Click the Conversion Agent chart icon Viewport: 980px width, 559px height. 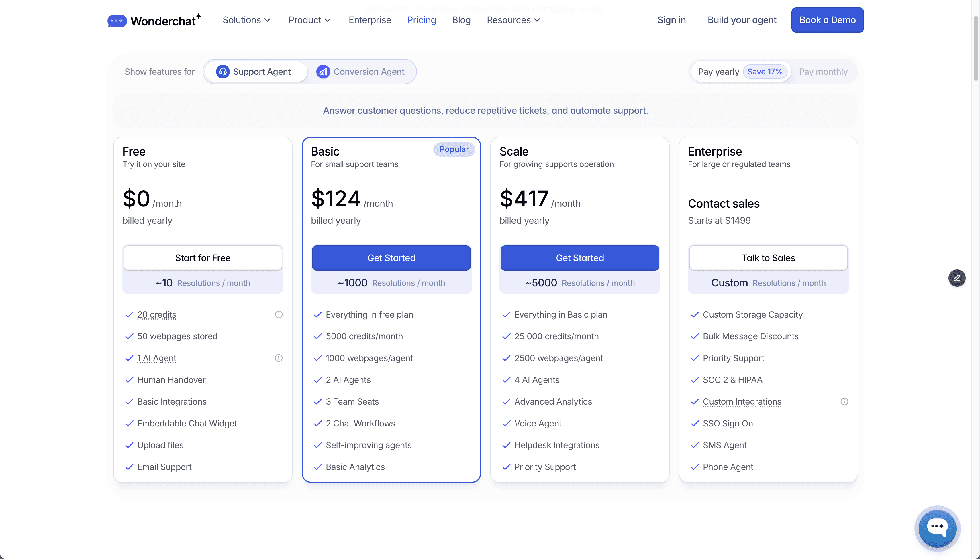click(323, 71)
